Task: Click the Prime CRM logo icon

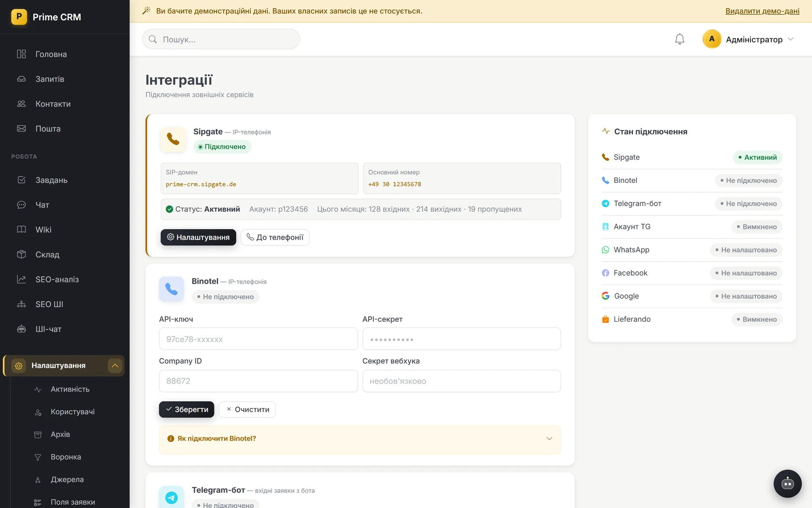Action: pyautogui.click(x=19, y=17)
